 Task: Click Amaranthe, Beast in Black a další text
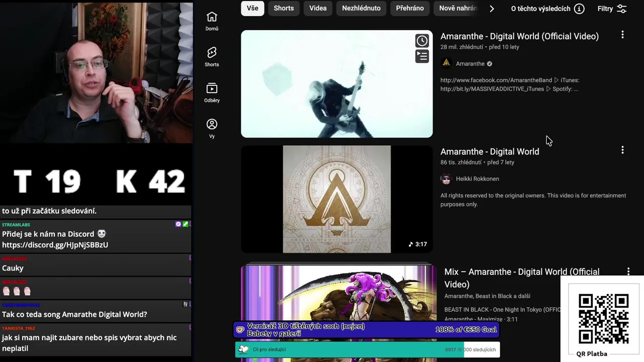click(x=487, y=296)
